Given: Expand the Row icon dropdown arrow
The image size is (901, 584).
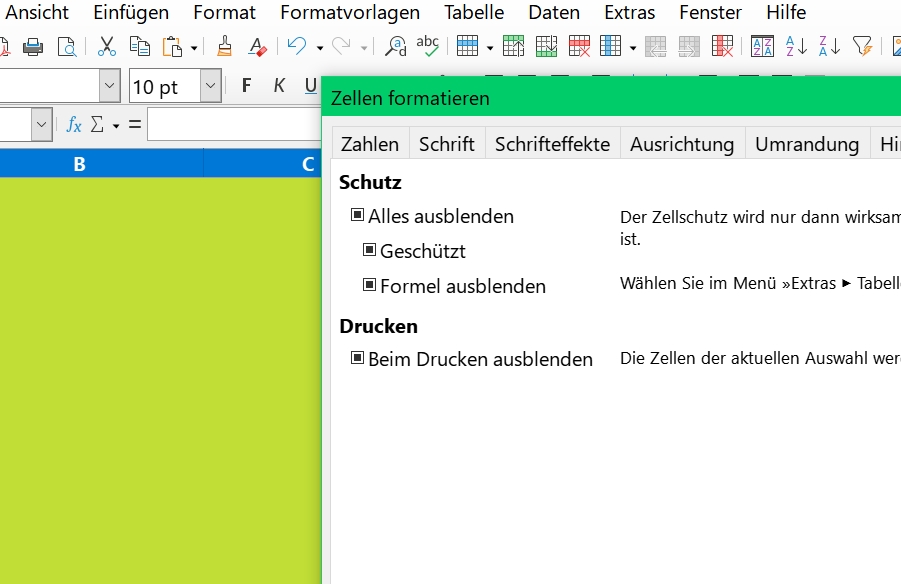Looking at the screenshot, I should pyautogui.click(x=490, y=48).
